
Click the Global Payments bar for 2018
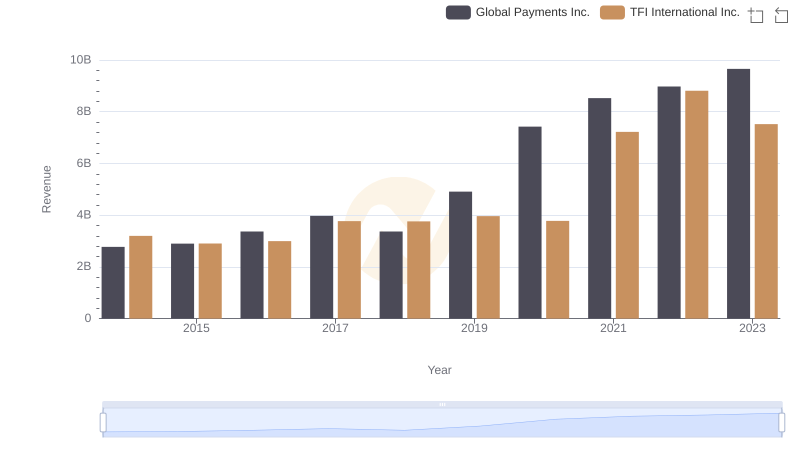(391, 275)
